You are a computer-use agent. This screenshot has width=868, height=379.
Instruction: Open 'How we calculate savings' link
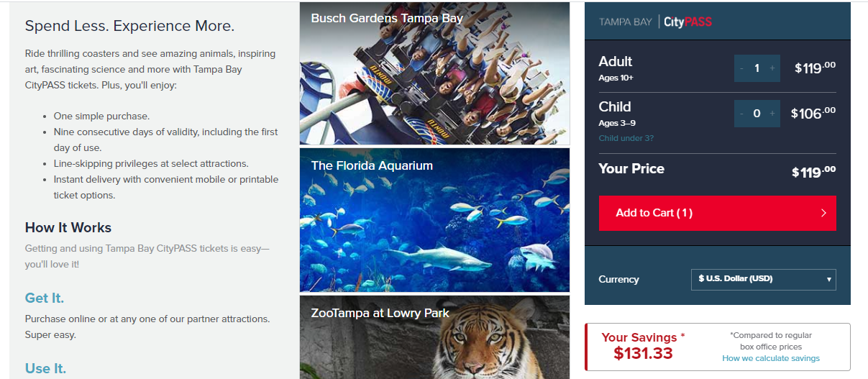tap(771, 358)
